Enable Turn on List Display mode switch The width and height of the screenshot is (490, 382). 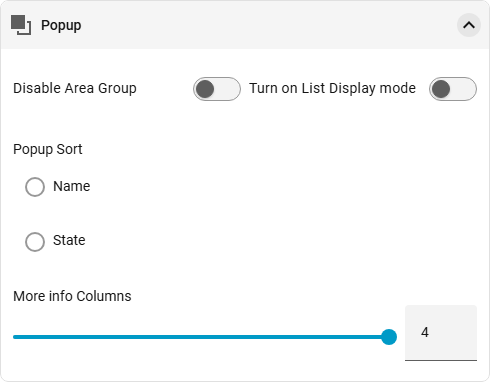point(453,89)
